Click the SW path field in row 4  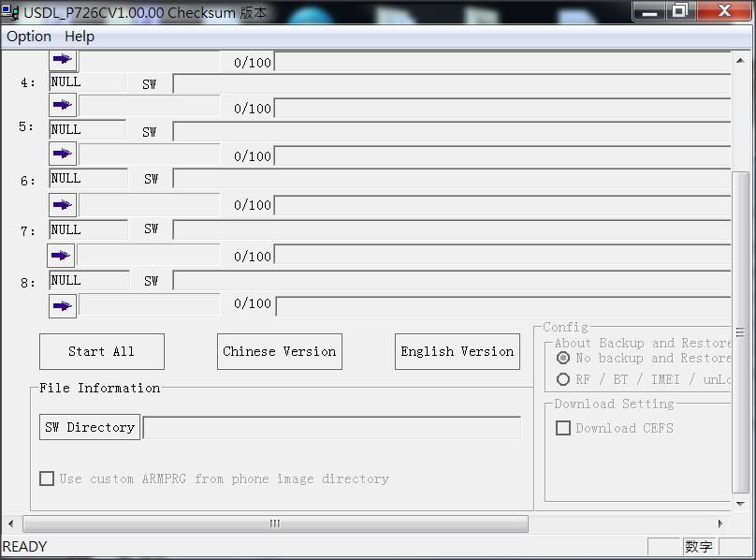pos(452,83)
